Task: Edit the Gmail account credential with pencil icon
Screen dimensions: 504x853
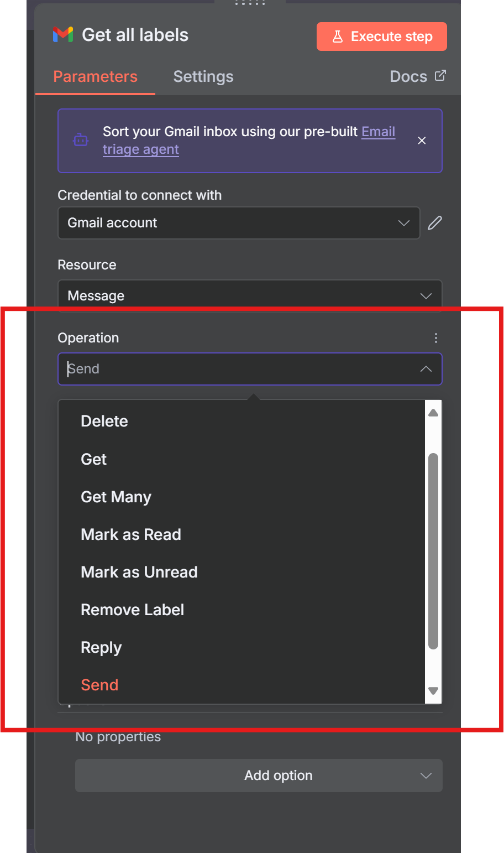Action: (x=435, y=223)
